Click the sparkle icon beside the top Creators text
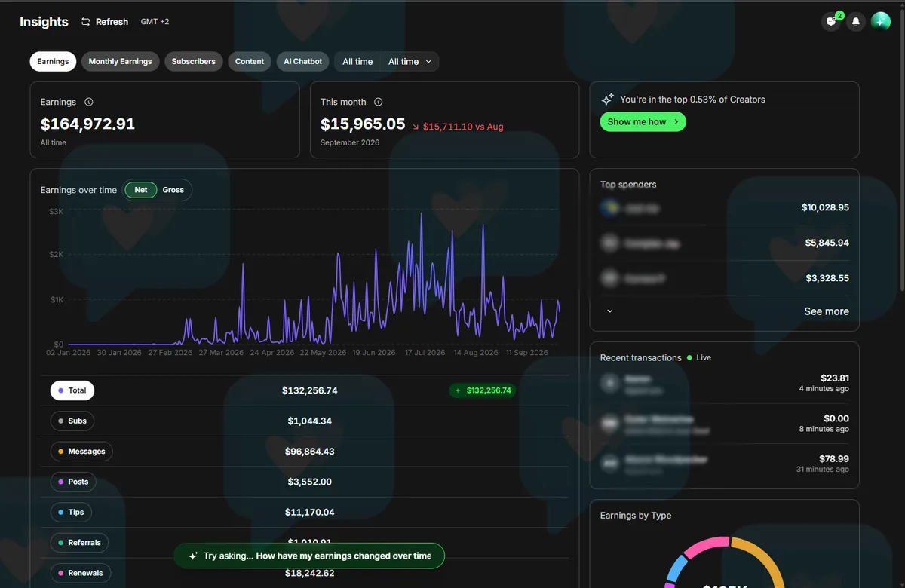This screenshot has height=588, width=905. click(607, 100)
